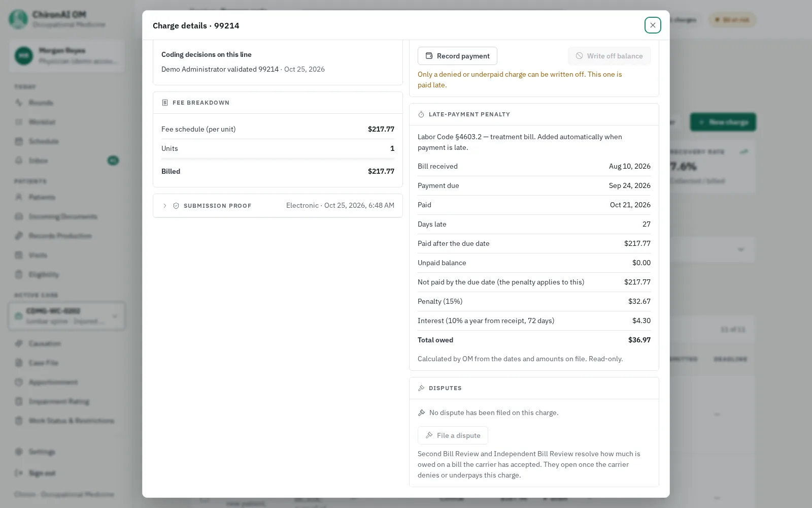The height and width of the screenshot is (508, 812).
Task: Close the Charge details dialog
Action: [x=653, y=25]
